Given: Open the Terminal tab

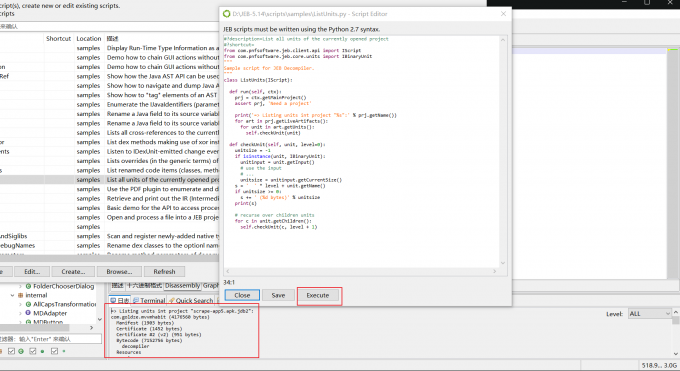Looking at the screenshot, I should [149, 300].
